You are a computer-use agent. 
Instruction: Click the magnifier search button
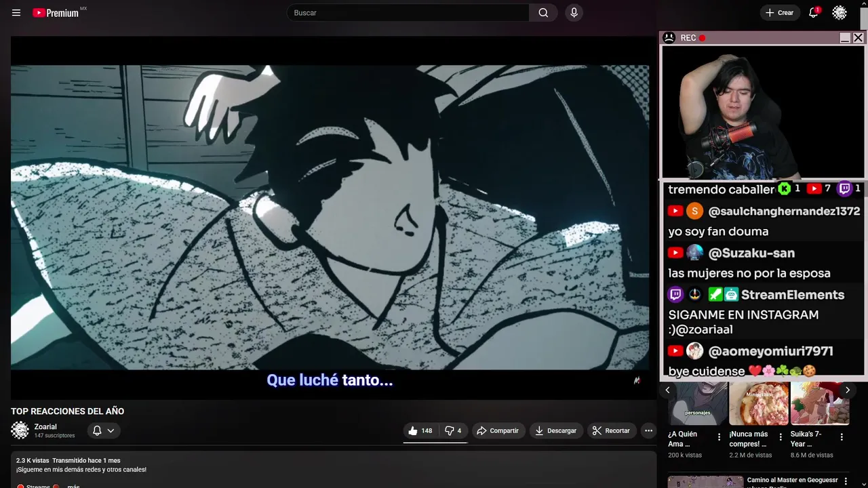(x=543, y=13)
